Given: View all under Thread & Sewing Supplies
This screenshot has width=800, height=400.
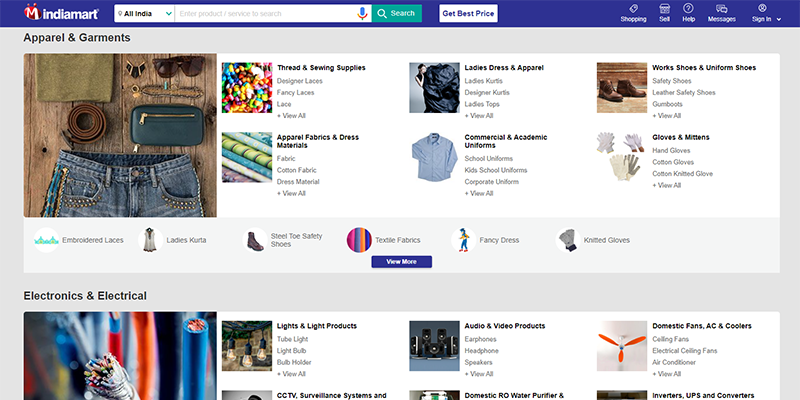Looking at the screenshot, I should 291,116.
